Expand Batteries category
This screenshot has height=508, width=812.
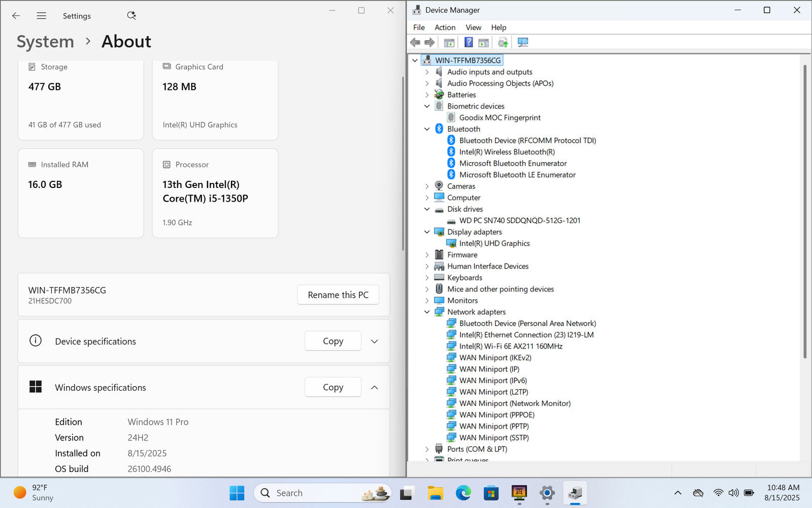tap(427, 95)
